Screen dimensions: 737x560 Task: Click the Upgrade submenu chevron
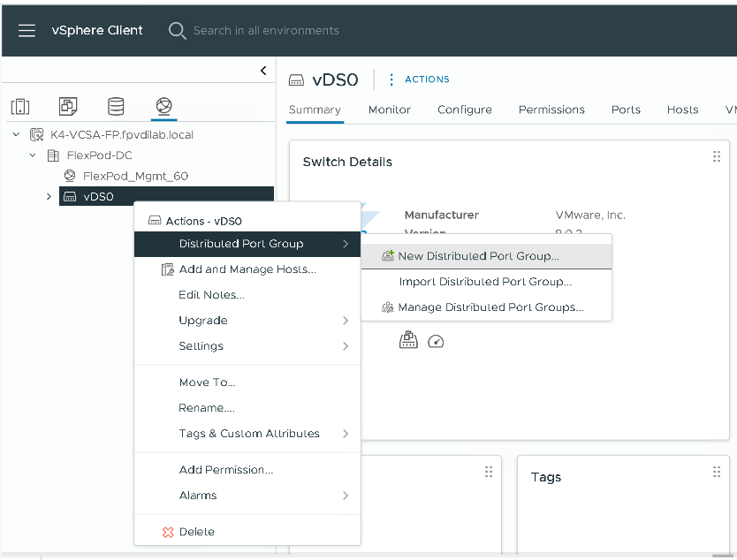(346, 321)
